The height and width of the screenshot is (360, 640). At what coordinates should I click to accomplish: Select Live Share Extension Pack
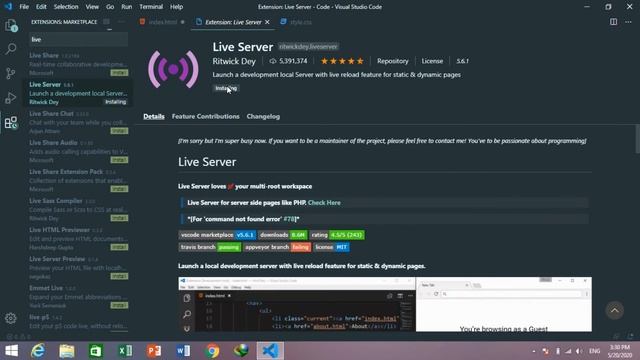tap(78, 180)
